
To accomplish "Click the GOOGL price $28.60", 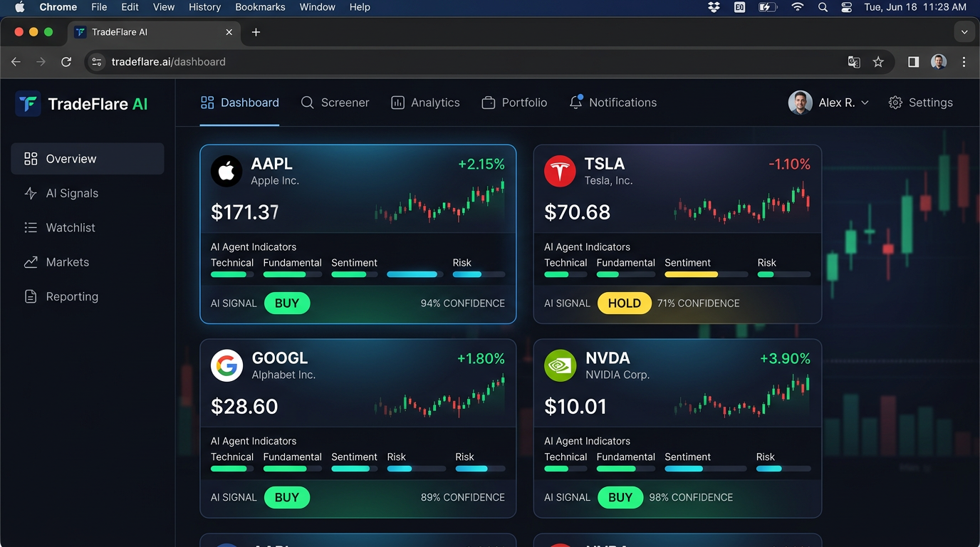I will tap(244, 407).
